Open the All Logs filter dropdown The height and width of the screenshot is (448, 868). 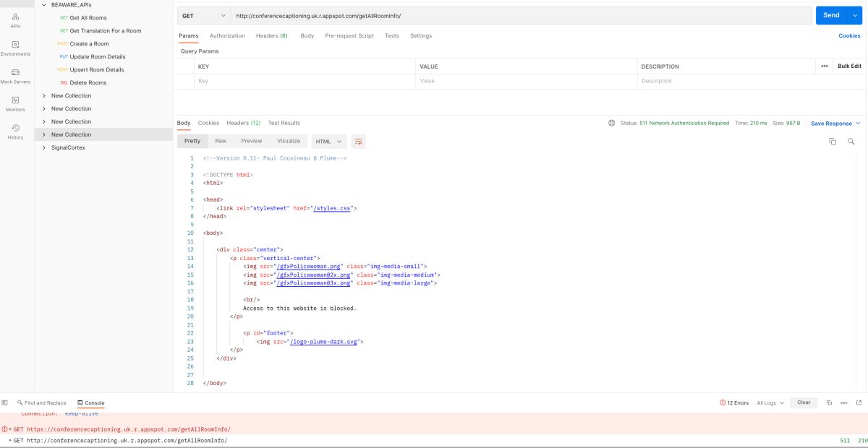click(770, 402)
